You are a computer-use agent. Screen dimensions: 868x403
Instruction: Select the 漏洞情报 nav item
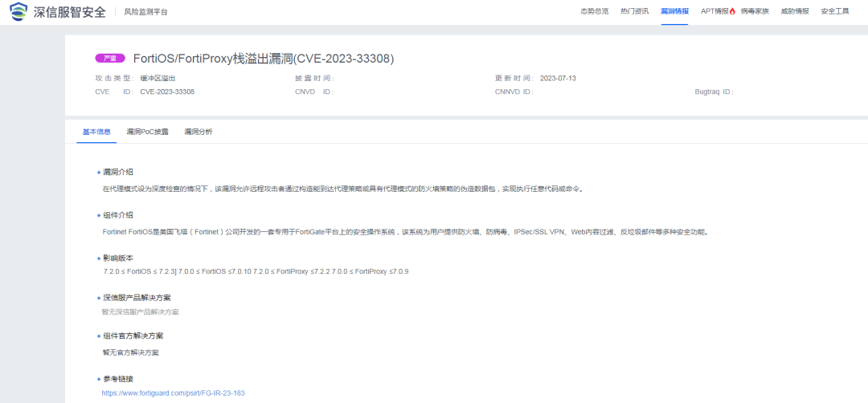675,11
